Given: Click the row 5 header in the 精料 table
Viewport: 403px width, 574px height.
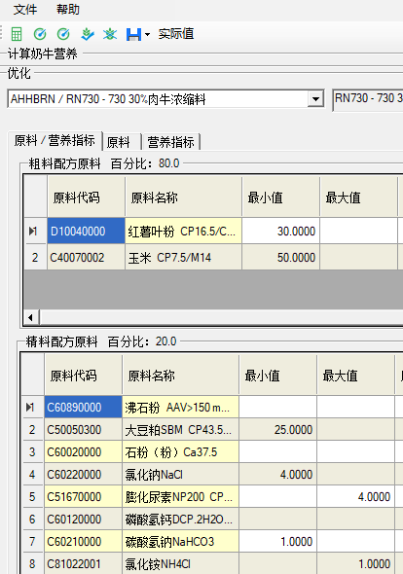Looking at the screenshot, I should pyautogui.click(x=33, y=497).
